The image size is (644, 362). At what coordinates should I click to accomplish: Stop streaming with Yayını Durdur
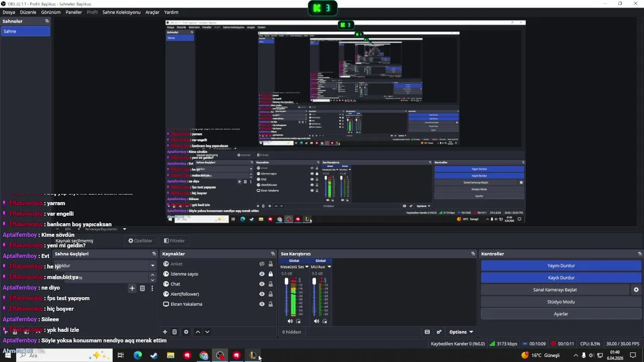click(561, 265)
